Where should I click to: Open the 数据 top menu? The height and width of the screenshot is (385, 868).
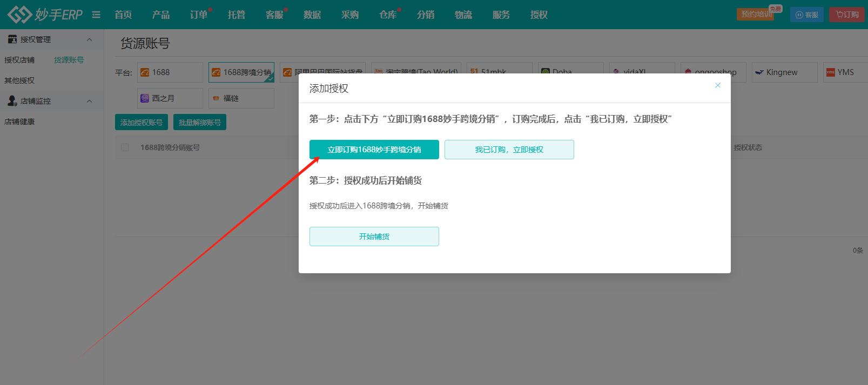coord(312,15)
